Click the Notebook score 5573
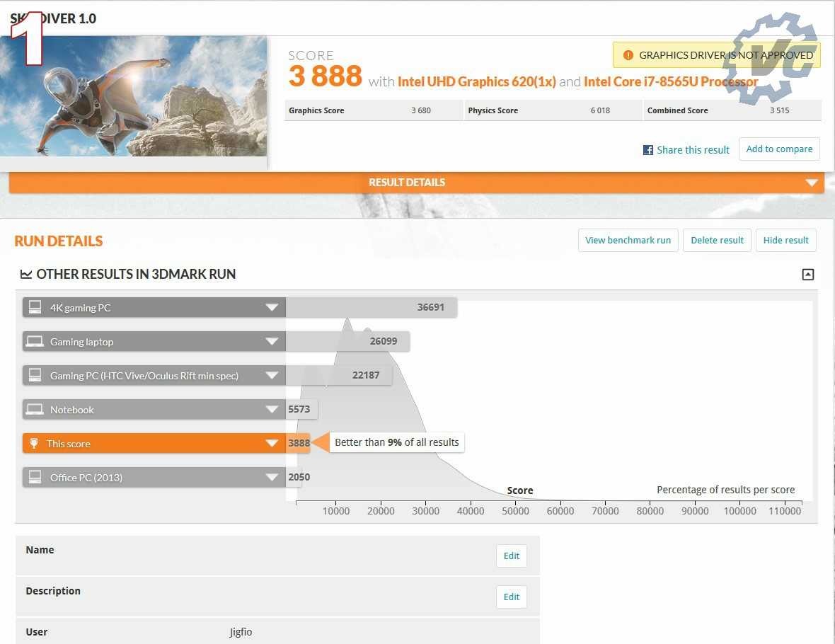This screenshot has height=644, width=835. point(299,410)
